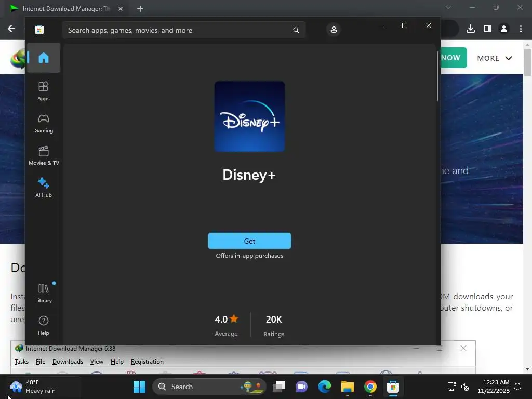
Task: Open File menu in IDM window
Action: click(41, 362)
